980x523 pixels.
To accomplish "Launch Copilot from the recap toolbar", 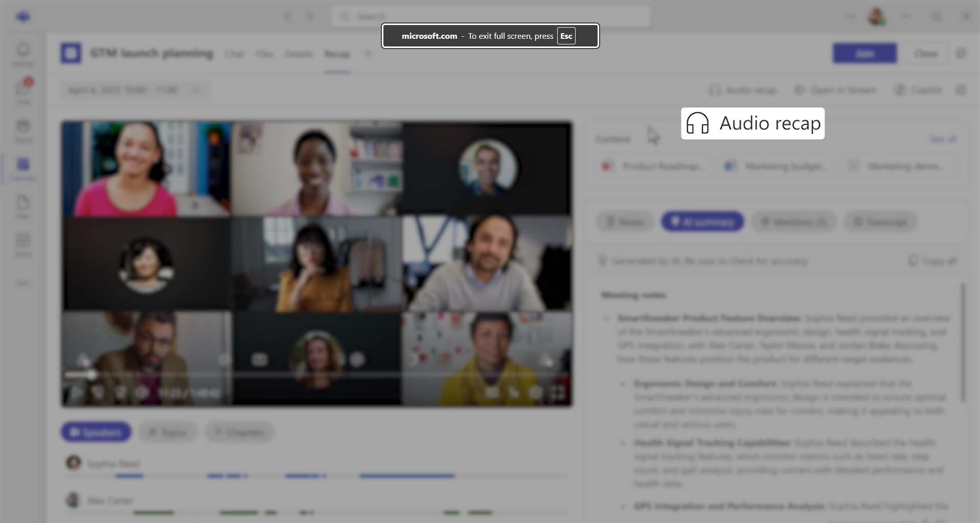I will tap(919, 90).
